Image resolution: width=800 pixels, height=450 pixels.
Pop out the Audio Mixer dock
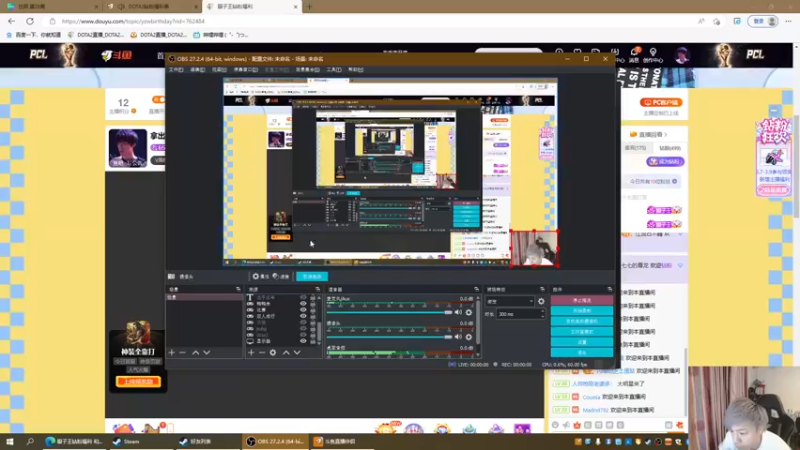476,289
